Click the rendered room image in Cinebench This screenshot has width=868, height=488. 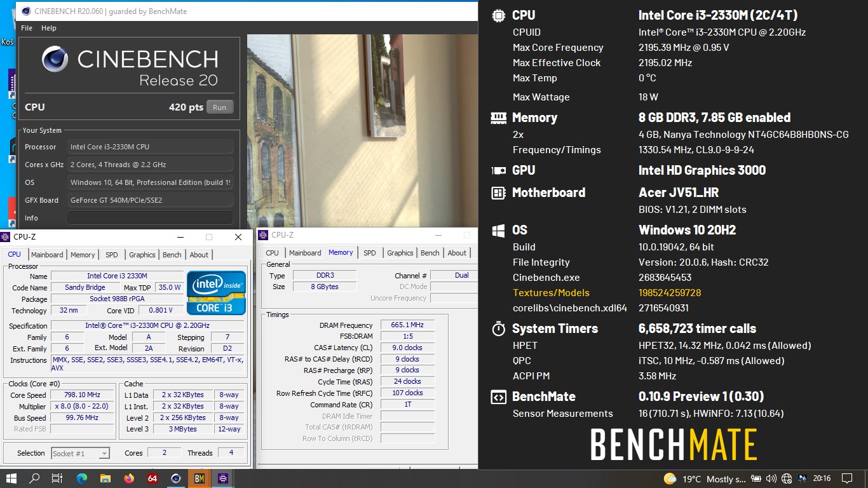coord(362,130)
